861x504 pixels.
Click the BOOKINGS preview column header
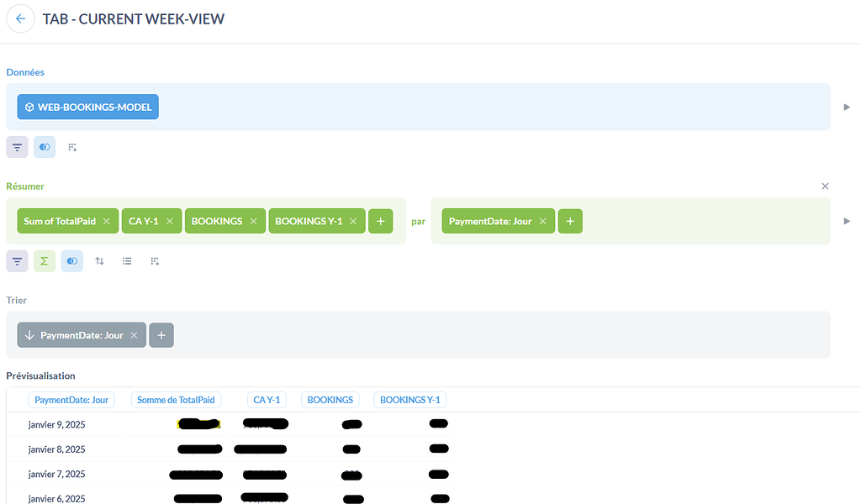pyautogui.click(x=330, y=400)
